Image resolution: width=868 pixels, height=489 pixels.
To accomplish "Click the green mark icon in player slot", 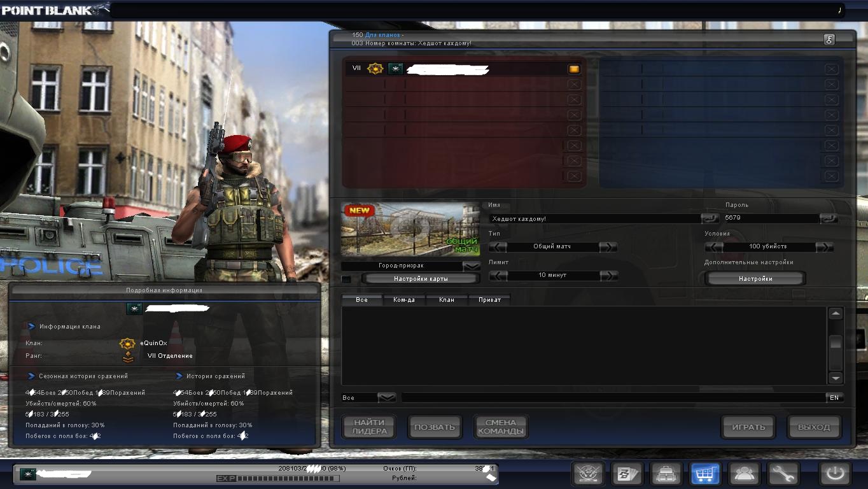I will pyautogui.click(x=395, y=68).
